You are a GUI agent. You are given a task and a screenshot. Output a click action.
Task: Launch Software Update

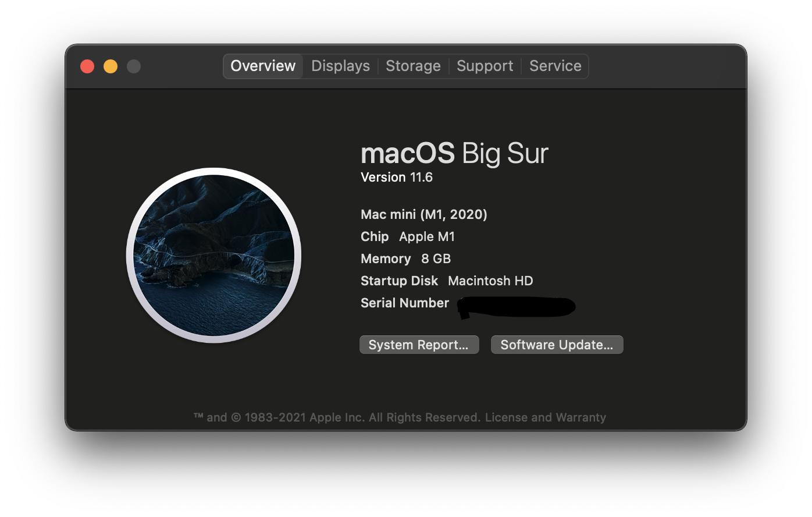557,344
